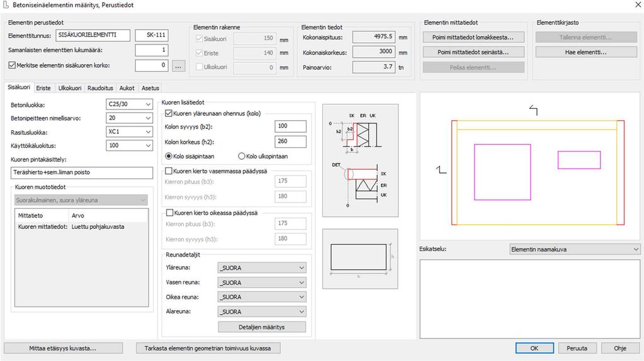Toggle Kuoren yläreunaan ohennus (kolo) checkbox

click(168, 114)
